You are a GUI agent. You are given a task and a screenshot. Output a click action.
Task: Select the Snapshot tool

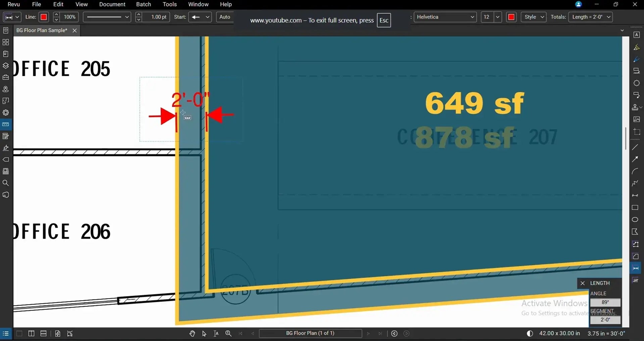636,131
